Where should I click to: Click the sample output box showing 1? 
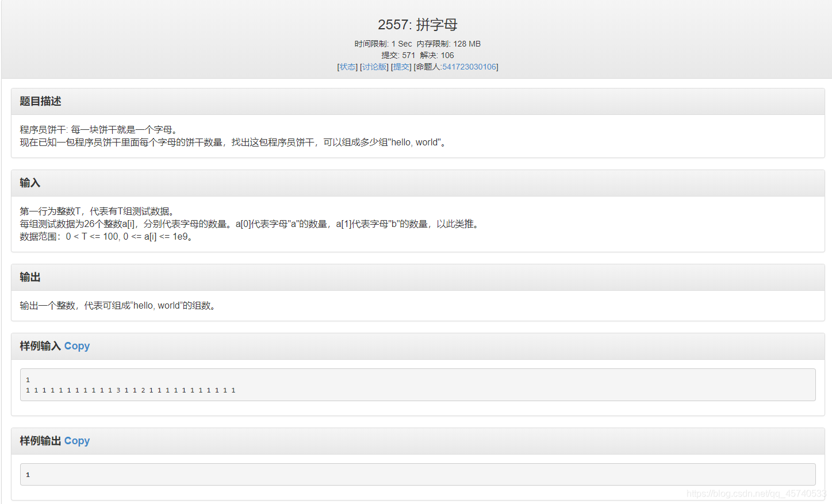pos(418,475)
